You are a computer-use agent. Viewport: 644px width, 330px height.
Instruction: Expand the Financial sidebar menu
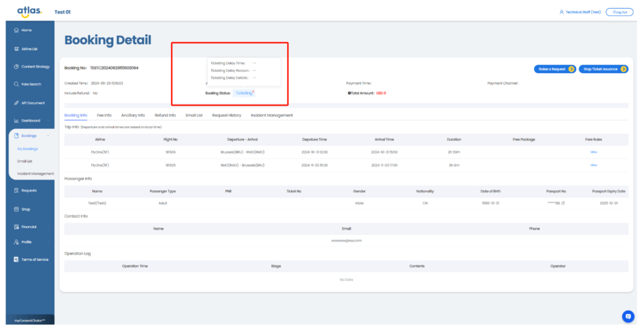pyautogui.click(x=48, y=227)
